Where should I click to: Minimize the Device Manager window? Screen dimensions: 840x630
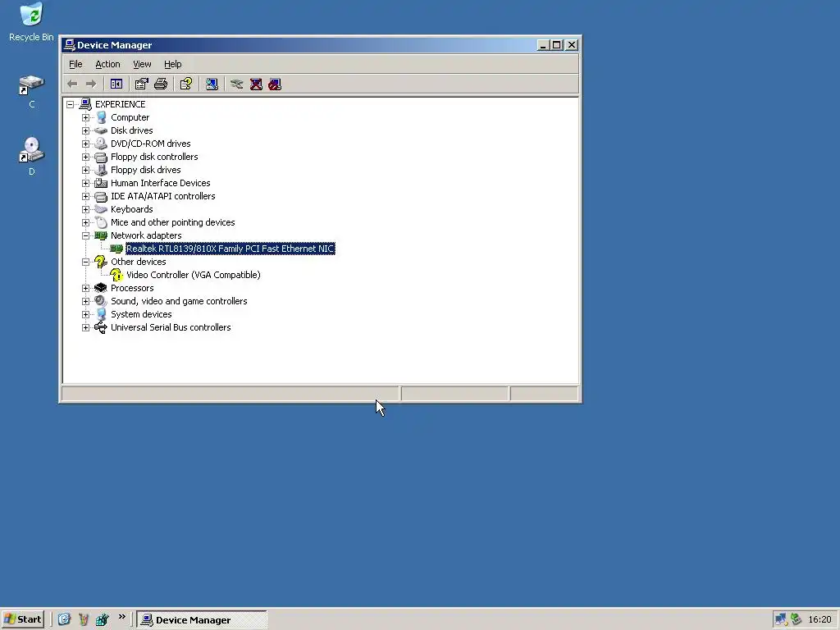click(543, 45)
